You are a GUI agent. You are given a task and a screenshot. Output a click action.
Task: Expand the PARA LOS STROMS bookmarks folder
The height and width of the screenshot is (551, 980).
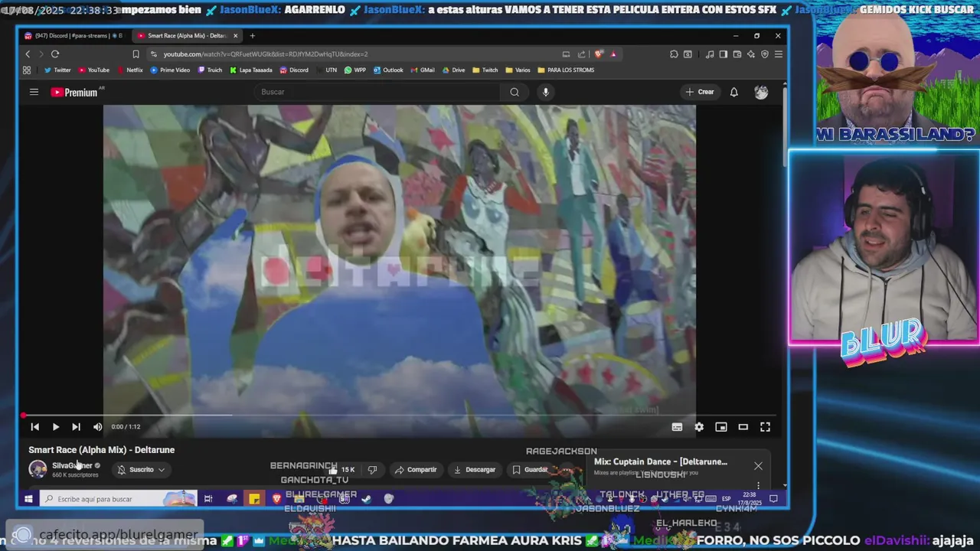(566, 70)
